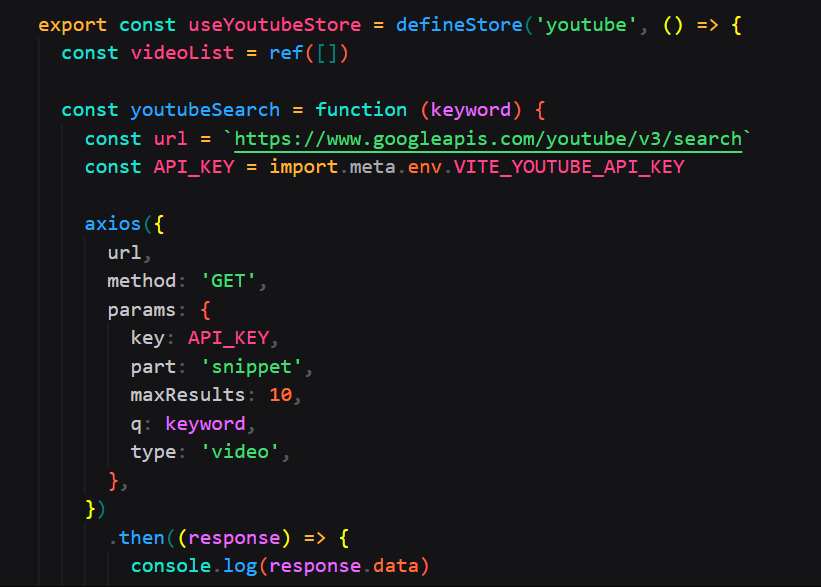Click the response parameter in the .then callback
The image size is (821, 587).
[x=234, y=538]
